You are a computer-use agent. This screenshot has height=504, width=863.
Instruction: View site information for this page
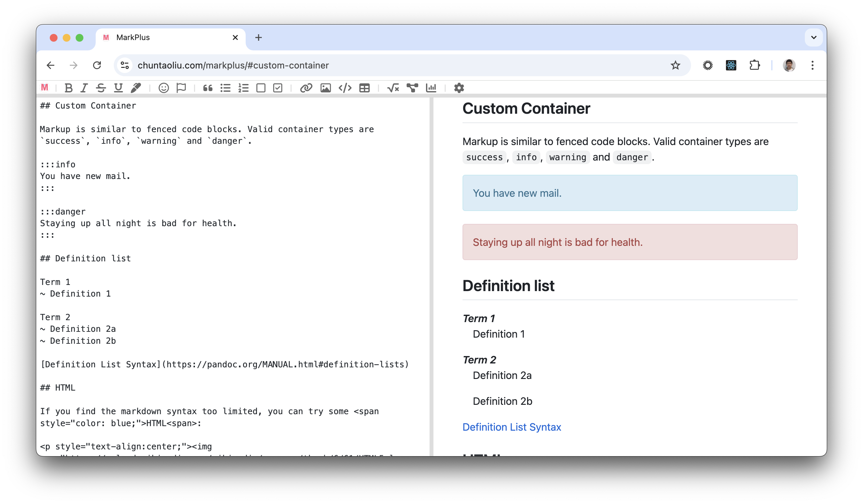pos(125,65)
